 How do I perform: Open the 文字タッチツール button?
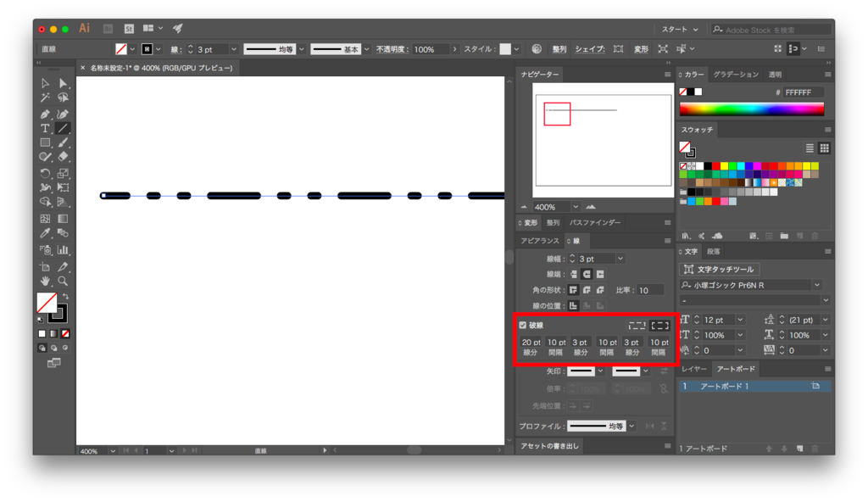click(x=721, y=268)
